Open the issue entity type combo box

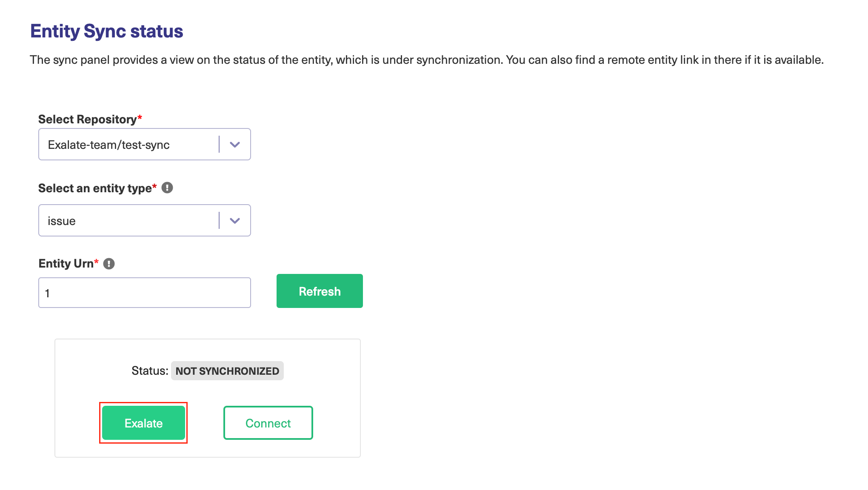point(128,221)
